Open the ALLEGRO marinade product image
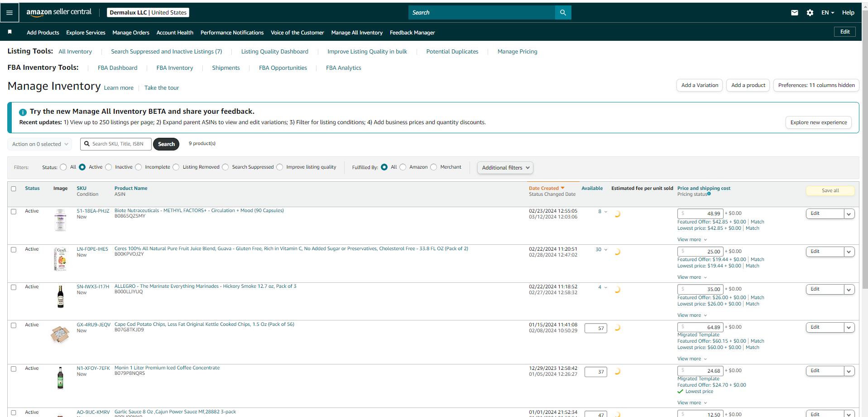868x417 pixels. pyautogui.click(x=60, y=297)
